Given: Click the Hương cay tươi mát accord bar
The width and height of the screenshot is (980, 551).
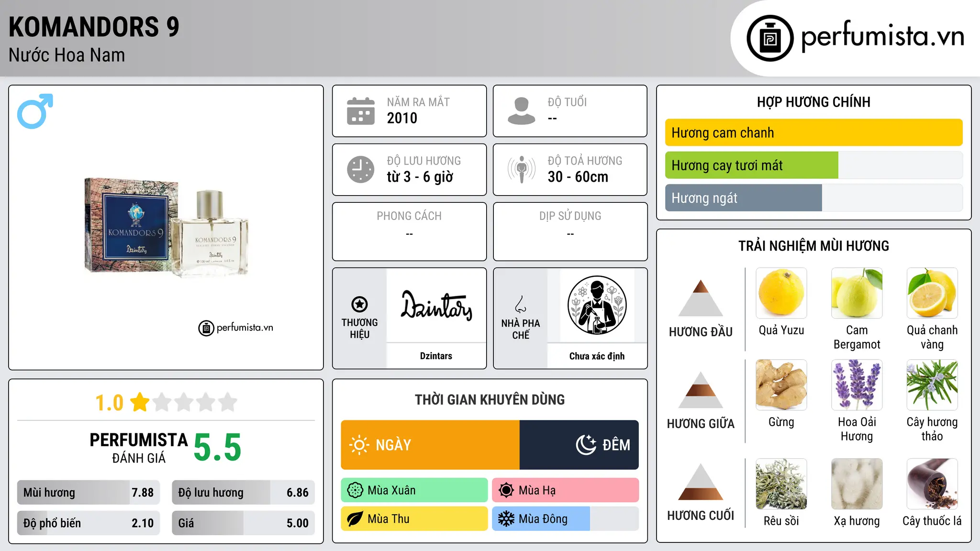Looking at the screenshot, I should [814, 165].
